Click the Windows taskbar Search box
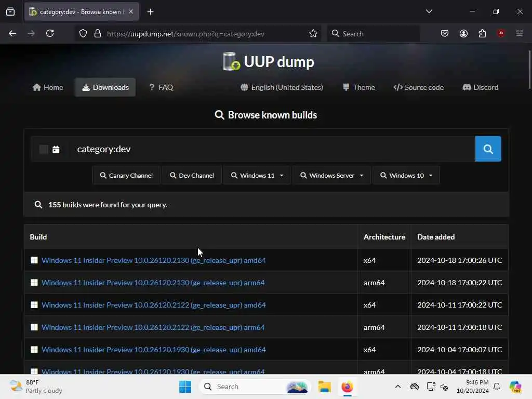Screen dimensions: 532x399 tap(255, 387)
